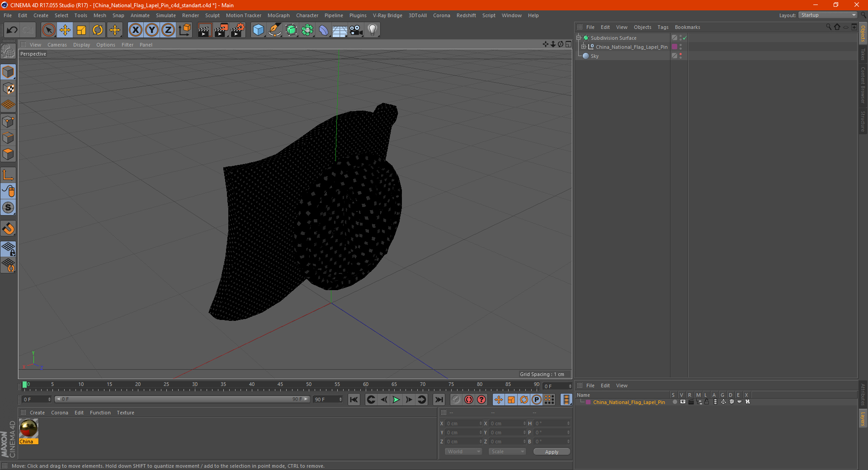
Task: Click the Undo arrow icon
Action: point(12,30)
